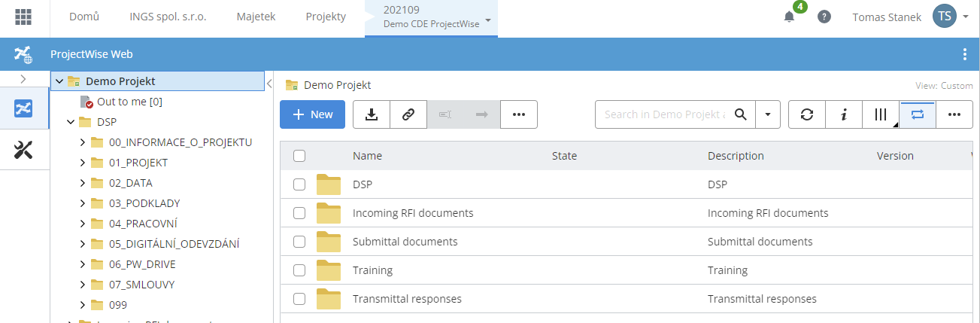
Task: Collapse the Demo Projekt tree node
Action: click(59, 81)
